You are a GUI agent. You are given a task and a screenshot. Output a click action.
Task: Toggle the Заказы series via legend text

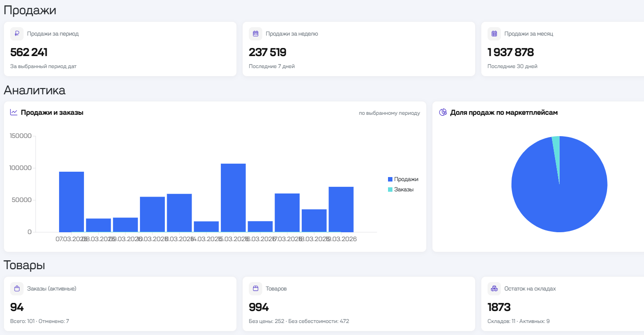[x=404, y=190]
